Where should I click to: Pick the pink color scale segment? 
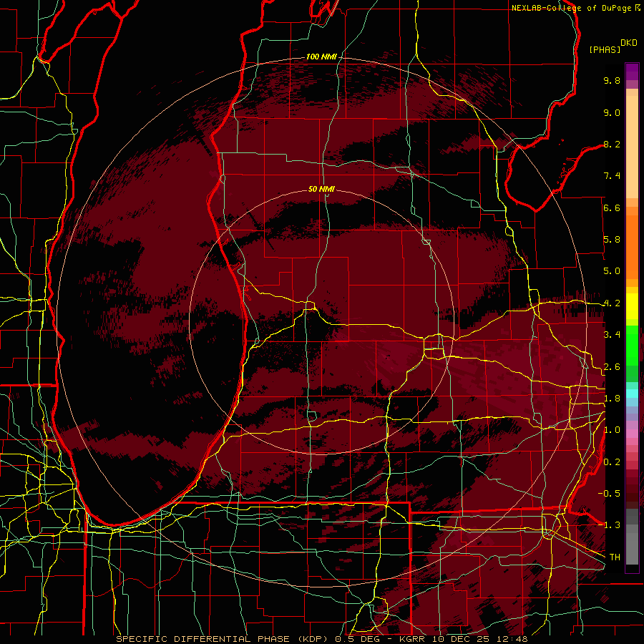point(632,434)
